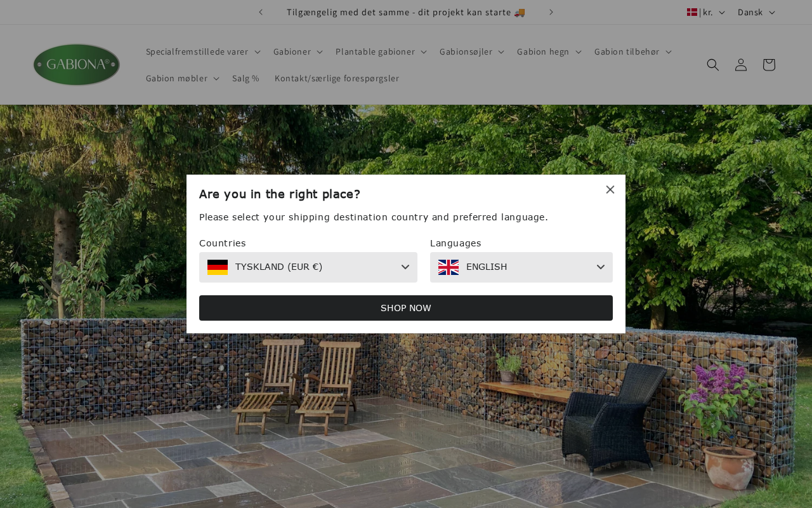Open the English languages dropdown
812x508 pixels.
521,267
